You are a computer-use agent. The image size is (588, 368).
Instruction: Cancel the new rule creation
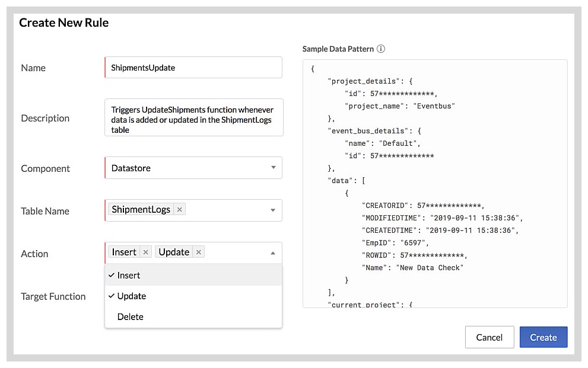click(489, 337)
